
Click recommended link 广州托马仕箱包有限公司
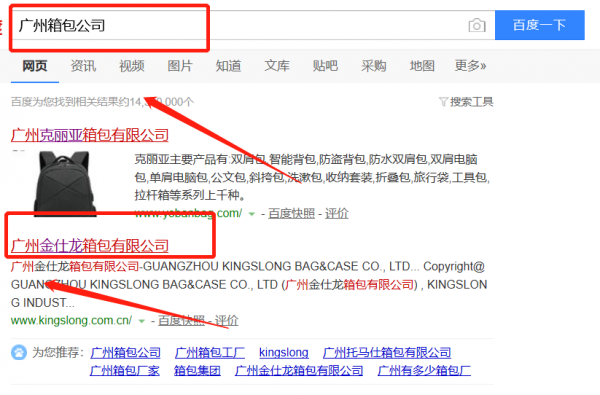(387, 353)
